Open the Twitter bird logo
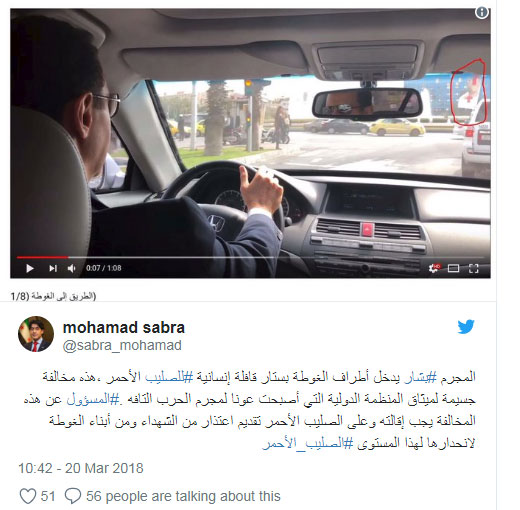Screen dimensions: 520x510 pos(466,327)
